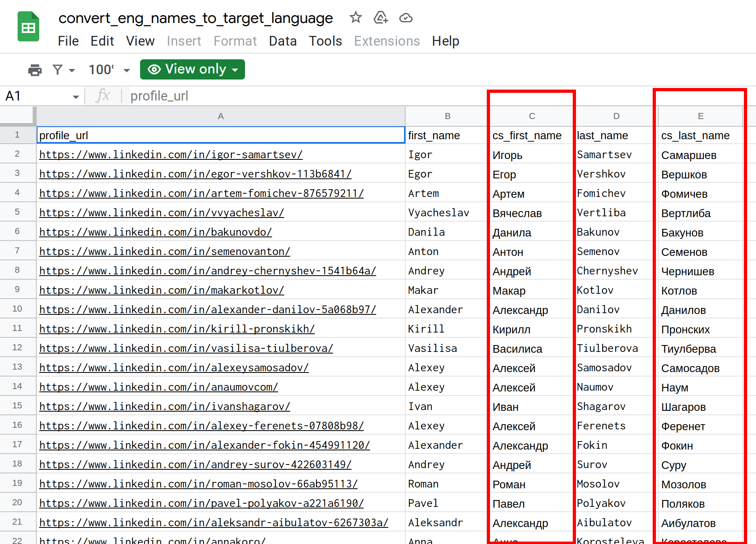Click the formula bar showing profile_url
Viewport: 756px width, 544px height.
click(x=283, y=96)
